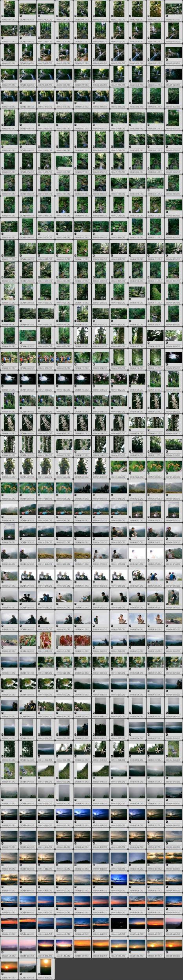Click filename label 080414-312.CR2

pos(100,650)
